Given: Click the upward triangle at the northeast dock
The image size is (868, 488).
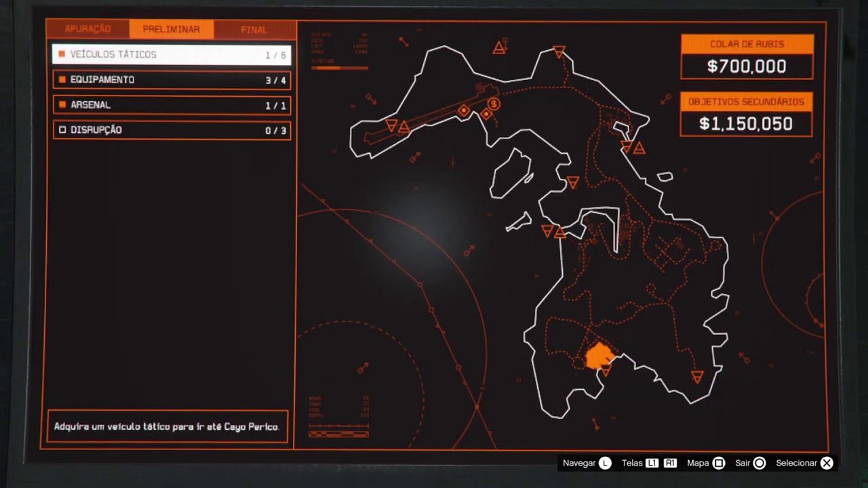Looking at the screenshot, I should [x=639, y=148].
